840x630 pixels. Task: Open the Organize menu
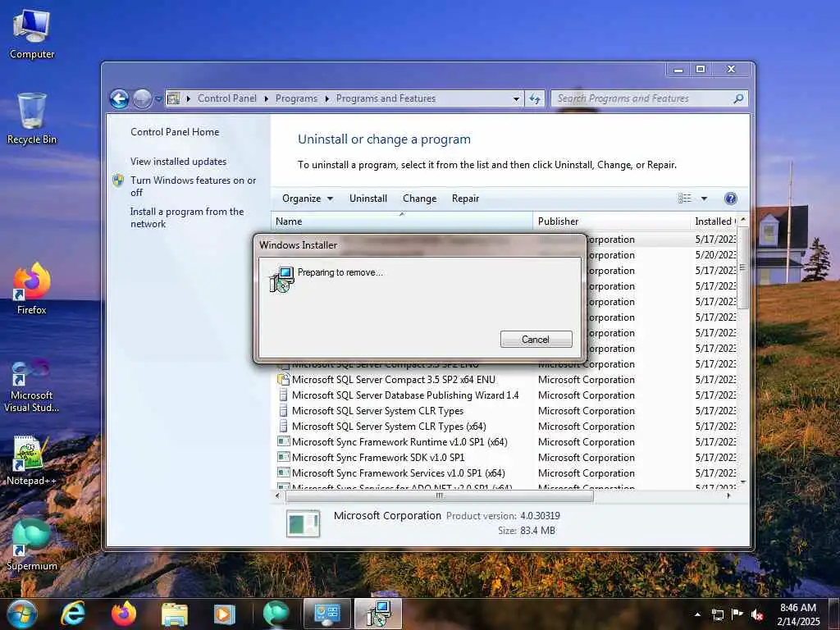[x=308, y=199]
